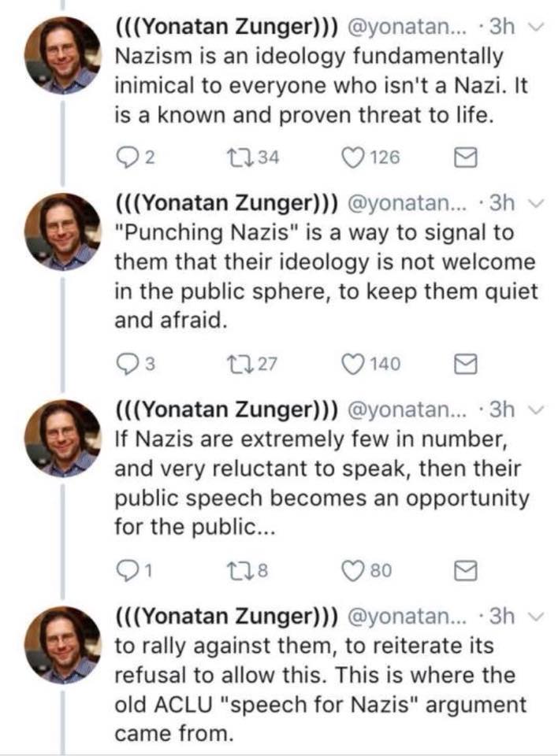
Task: Open the @yonatan handle on the last tweet
Action: tap(407, 616)
